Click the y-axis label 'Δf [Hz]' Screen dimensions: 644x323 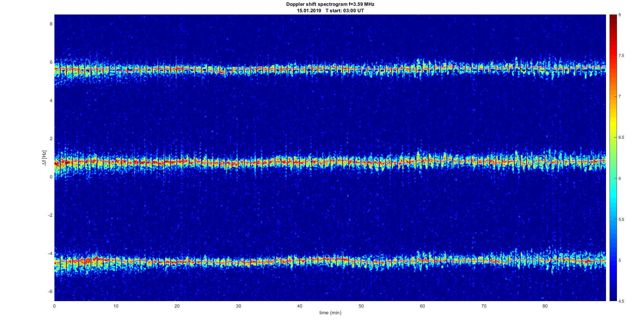(x=44, y=158)
